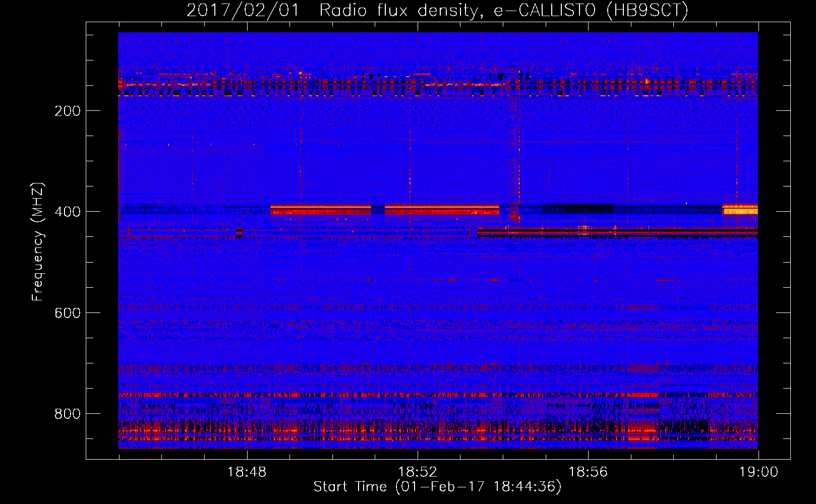
Task: Click the 'Start Time (01-Feb-17 18:44:36)' axis label
Action: point(437,487)
